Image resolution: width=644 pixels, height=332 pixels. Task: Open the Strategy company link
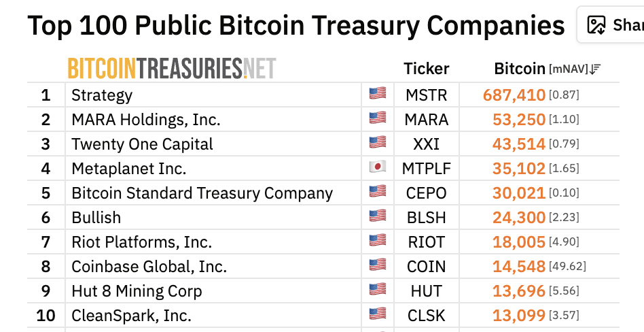(x=102, y=95)
